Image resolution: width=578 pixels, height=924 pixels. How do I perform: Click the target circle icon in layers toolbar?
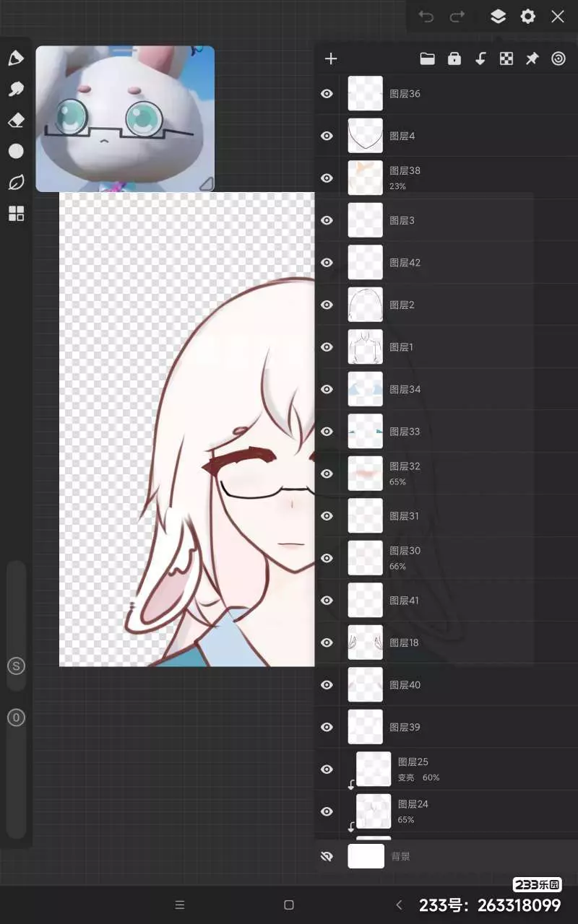558,59
